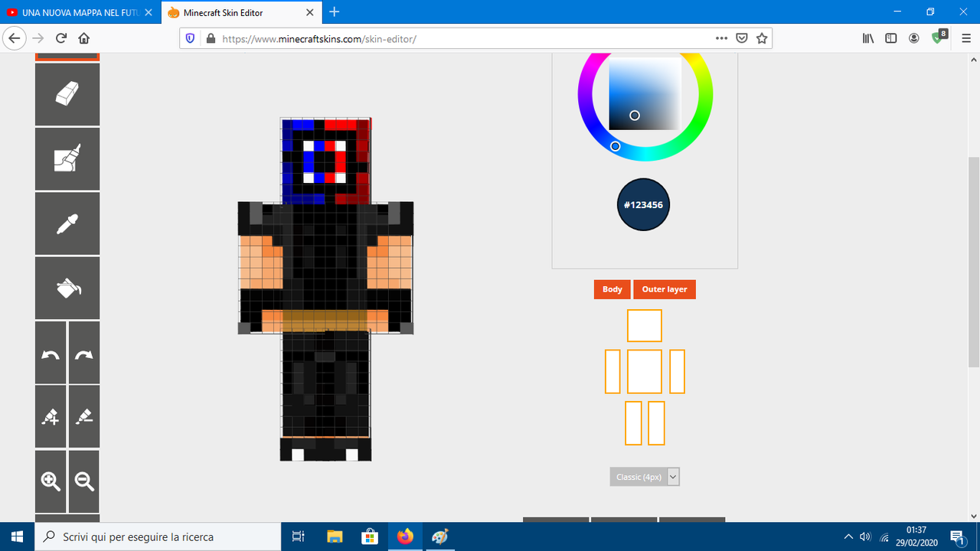This screenshot has width=980, height=551.
Task: Switch editing mode to Outer layer
Action: (665, 289)
